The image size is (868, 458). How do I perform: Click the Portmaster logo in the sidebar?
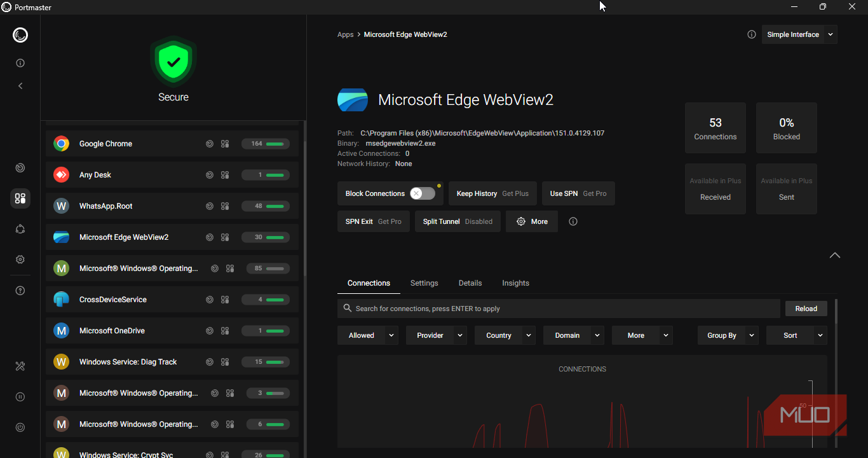[x=20, y=35]
